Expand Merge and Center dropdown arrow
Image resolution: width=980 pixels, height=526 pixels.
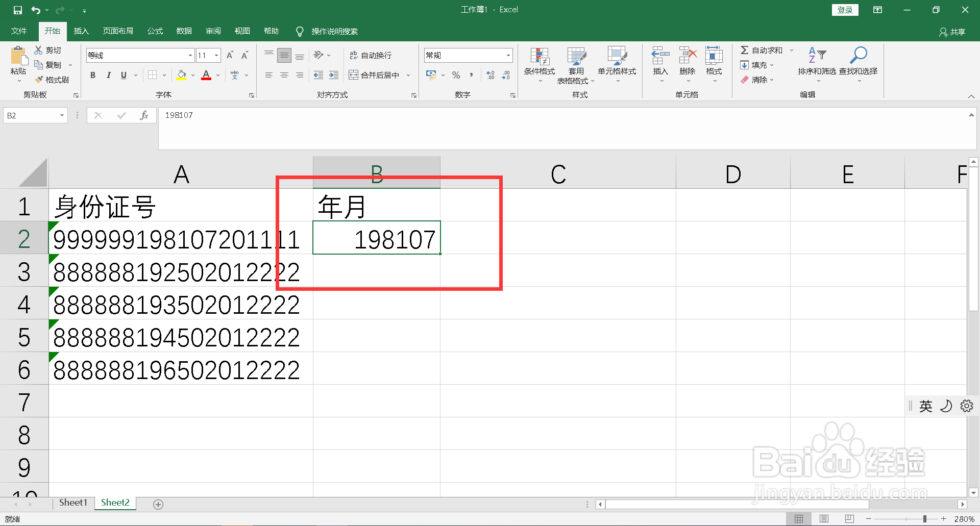coord(408,75)
